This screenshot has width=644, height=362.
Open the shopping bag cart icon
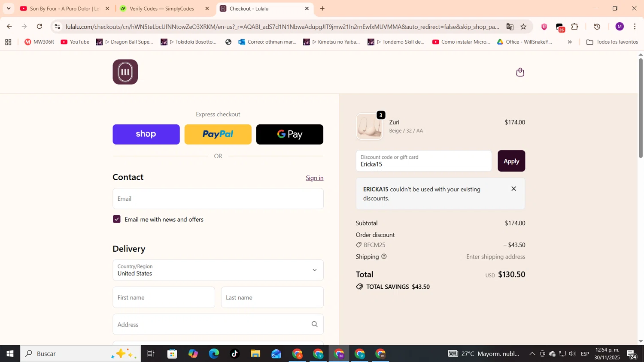tap(520, 72)
